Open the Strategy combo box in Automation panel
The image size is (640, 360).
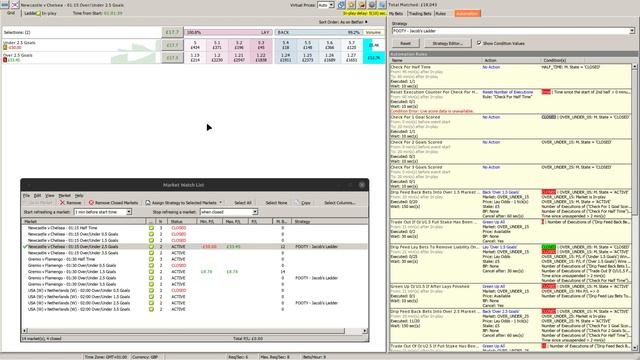pyautogui.click(x=513, y=31)
